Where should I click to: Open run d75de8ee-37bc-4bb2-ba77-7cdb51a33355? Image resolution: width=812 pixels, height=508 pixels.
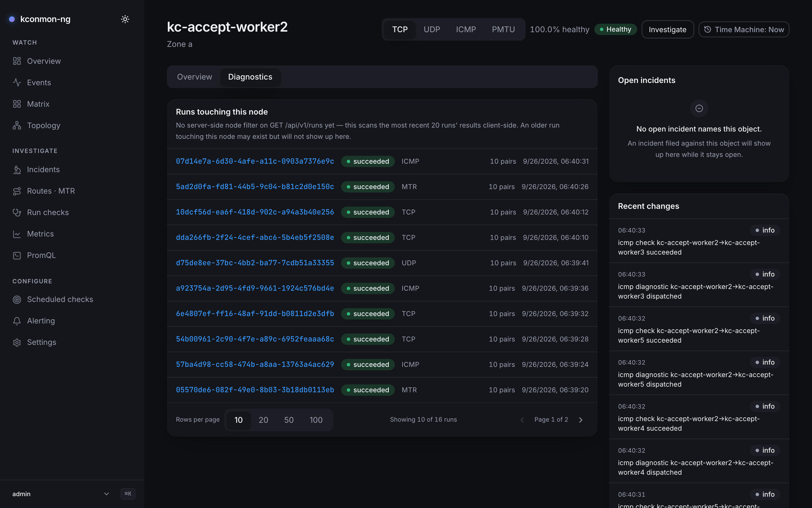[x=255, y=263]
